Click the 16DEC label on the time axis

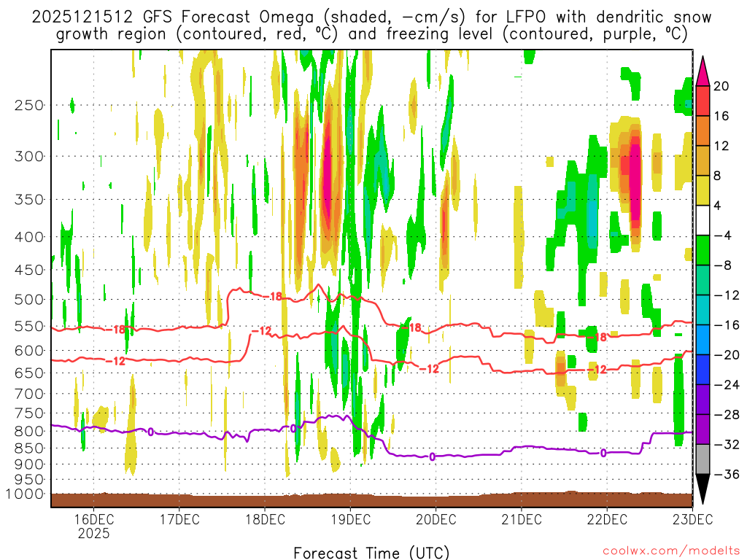pyautogui.click(x=93, y=519)
